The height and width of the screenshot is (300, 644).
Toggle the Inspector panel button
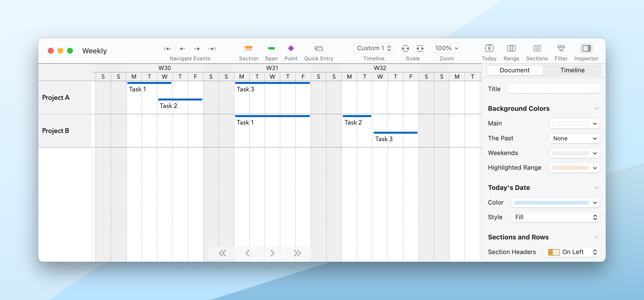click(586, 48)
